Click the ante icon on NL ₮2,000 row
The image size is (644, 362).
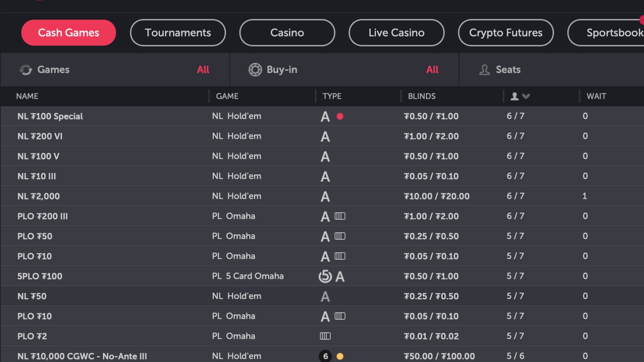coord(325,197)
